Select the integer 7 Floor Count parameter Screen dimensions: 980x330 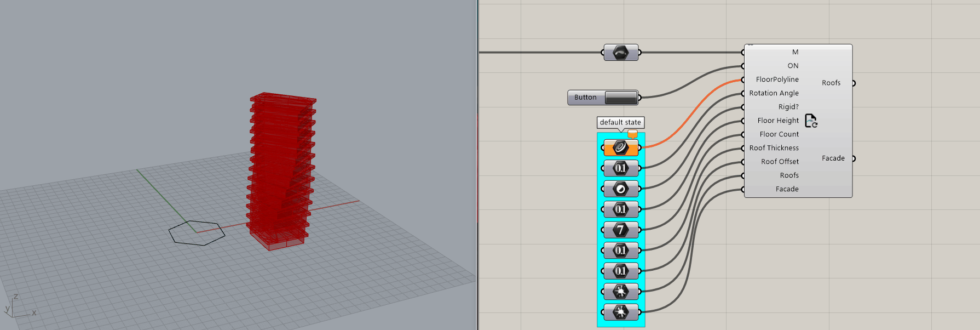[x=621, y=230]
